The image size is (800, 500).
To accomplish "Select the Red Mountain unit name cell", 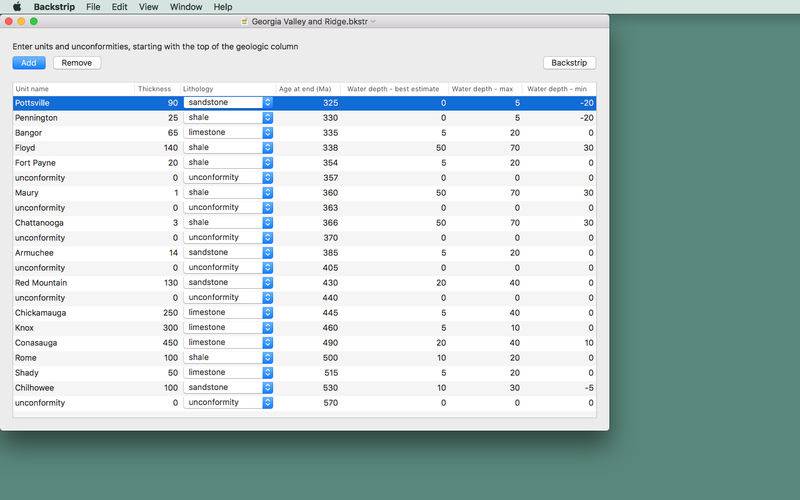I will [x=41, y=283].
